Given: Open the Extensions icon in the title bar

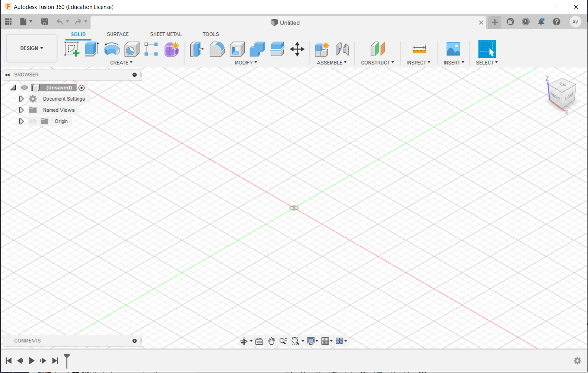Looking at the screenshot, I should 510,22.
